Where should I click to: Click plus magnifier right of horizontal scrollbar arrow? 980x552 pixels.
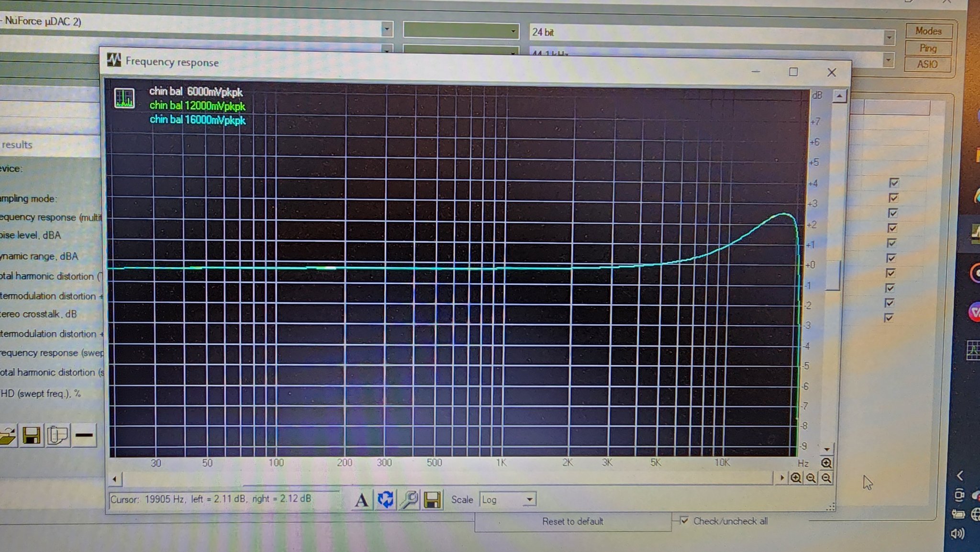(796, 478)
